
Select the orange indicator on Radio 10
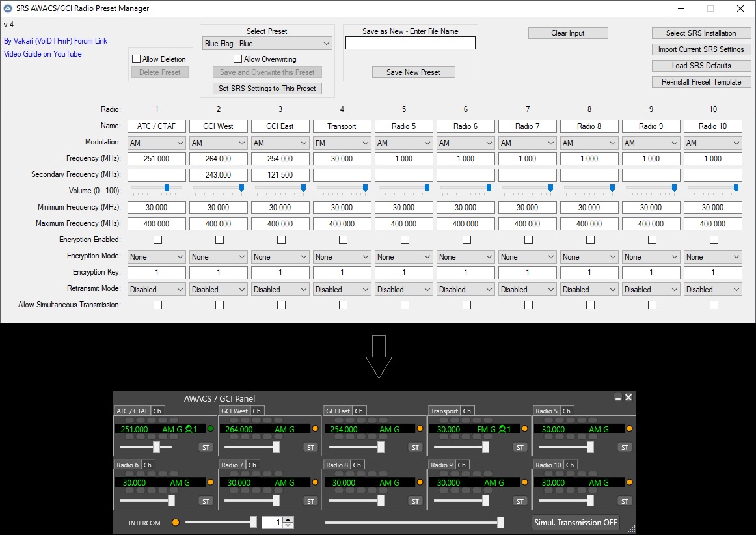(629, 483)
